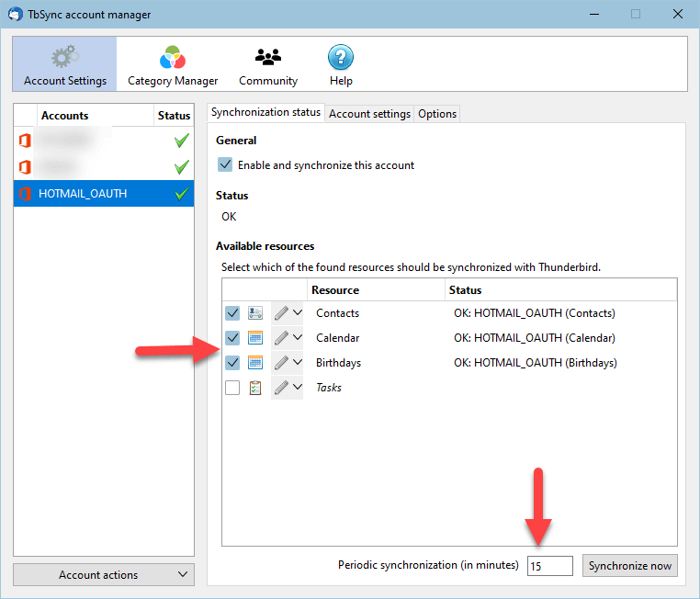
Task: Open the Category Manager icon
Action: point(173,57)
